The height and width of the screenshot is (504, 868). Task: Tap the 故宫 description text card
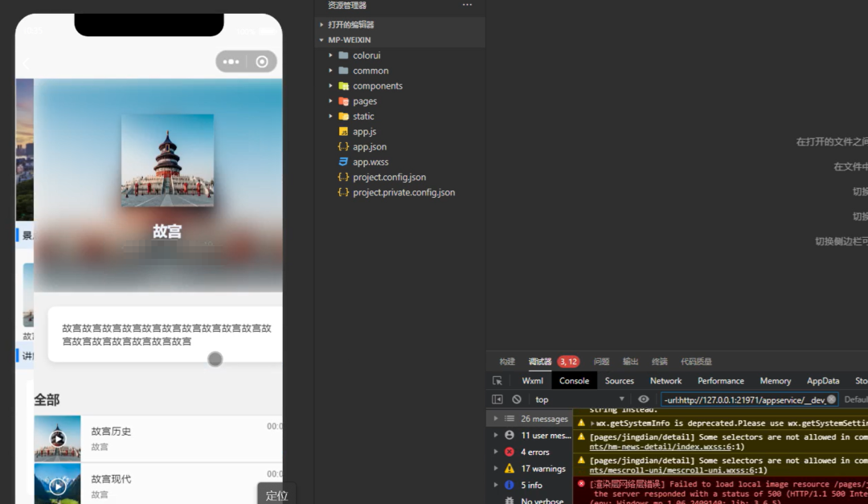(x=165, y=334)
